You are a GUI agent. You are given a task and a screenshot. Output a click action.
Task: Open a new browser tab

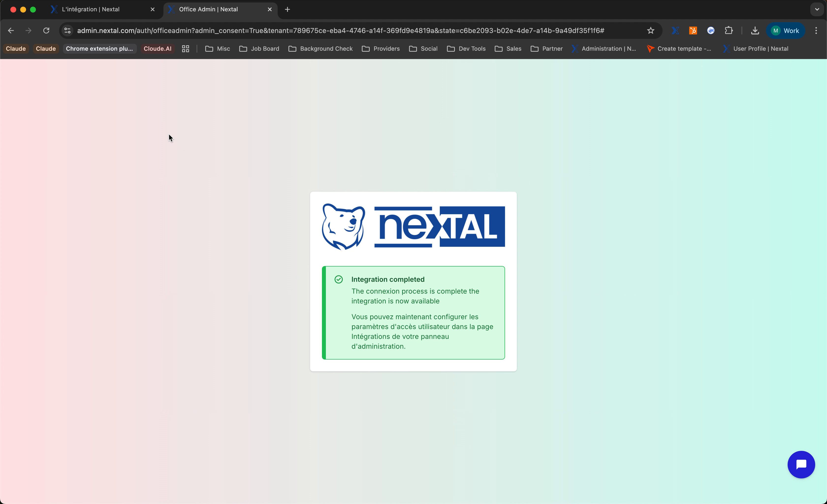click(x=287, y=9)
